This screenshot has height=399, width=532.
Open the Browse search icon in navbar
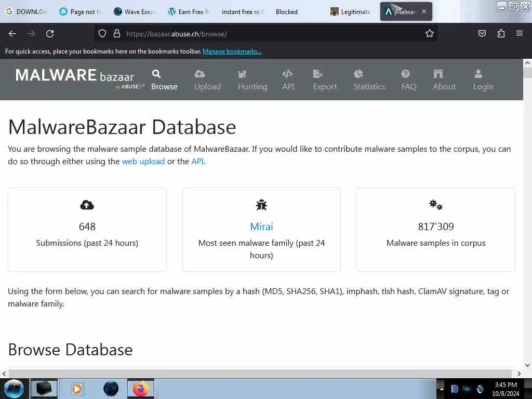[156, 74]
